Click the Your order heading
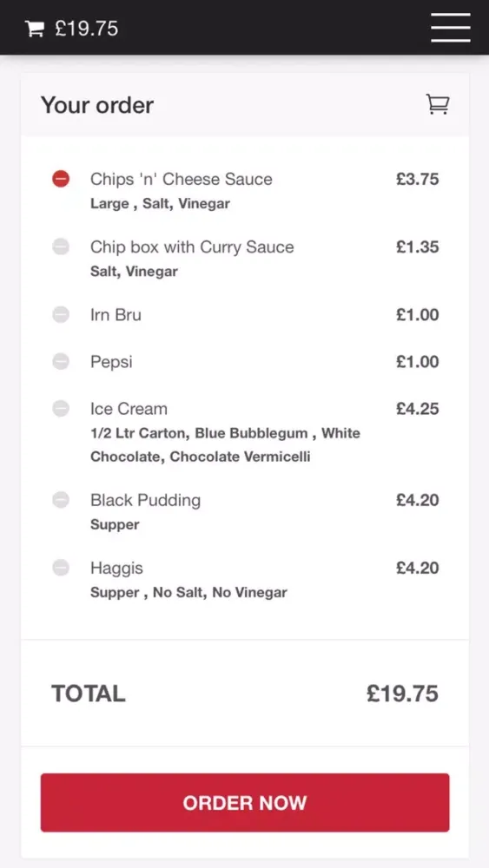 [x=97, y=105]
